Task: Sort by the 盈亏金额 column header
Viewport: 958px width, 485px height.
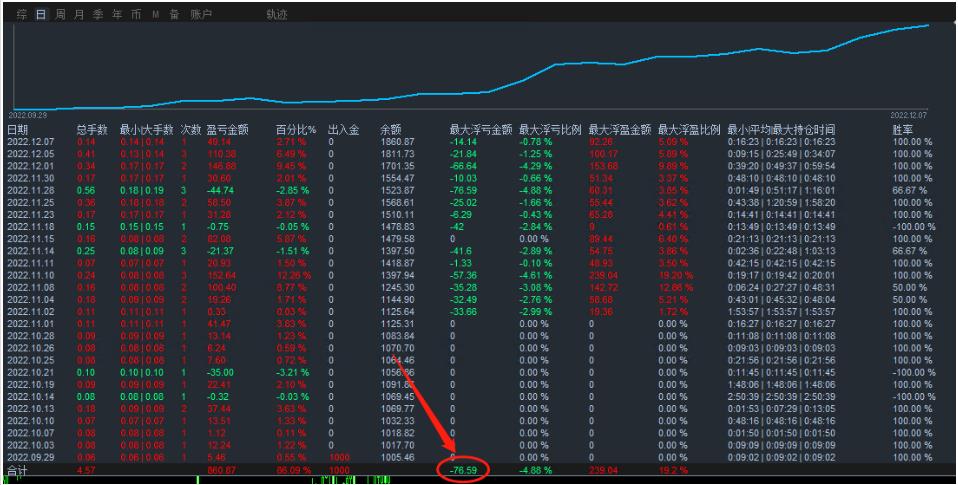Action: [x=227, y=130]
